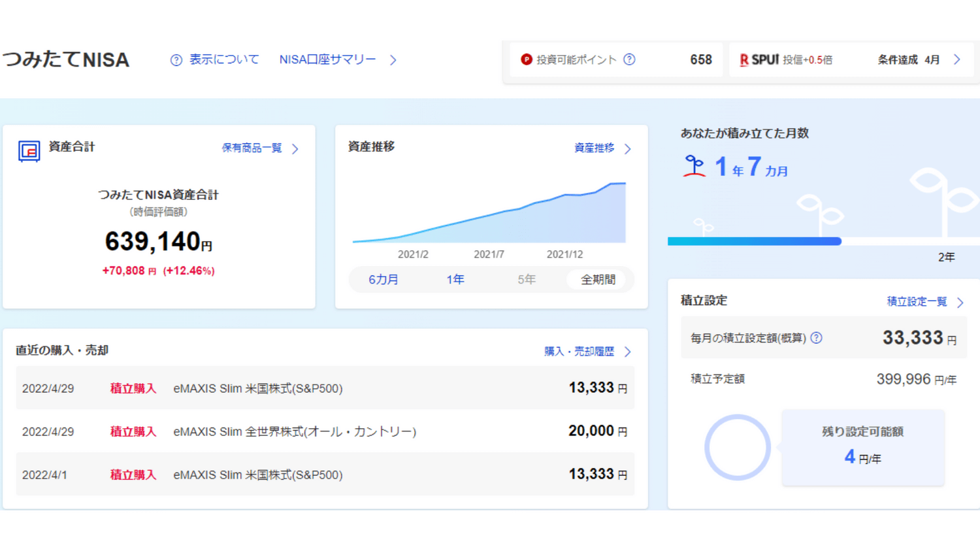Click the 2022/4/29 S&P500 purchase row
980x551 pixels.
click(325, 388)
